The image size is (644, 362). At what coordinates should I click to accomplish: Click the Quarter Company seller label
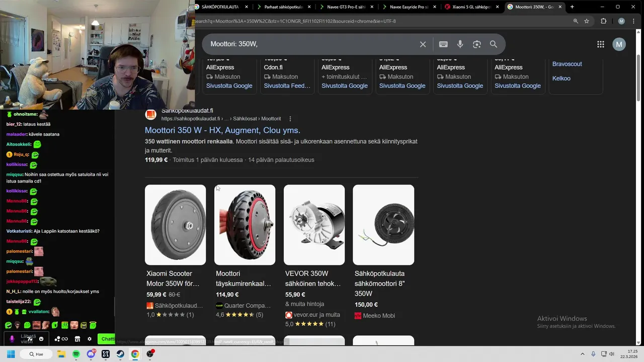click(x=248, y=306)
